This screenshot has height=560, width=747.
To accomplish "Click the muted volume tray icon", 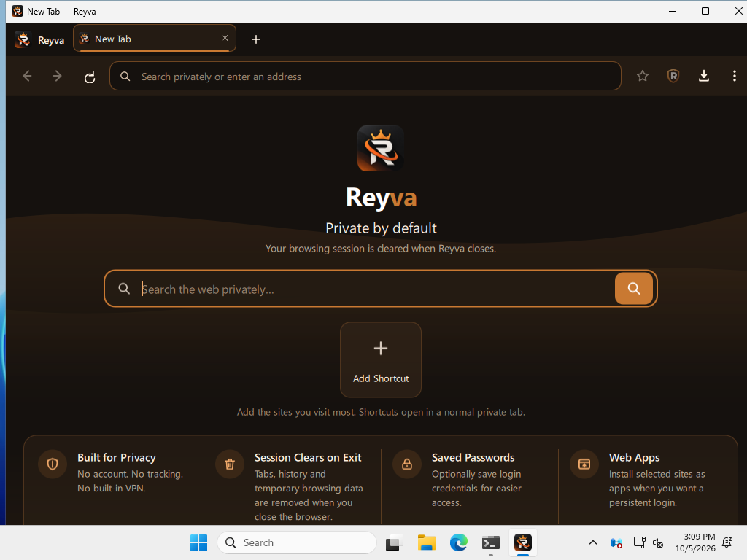I will click(658, 542).
